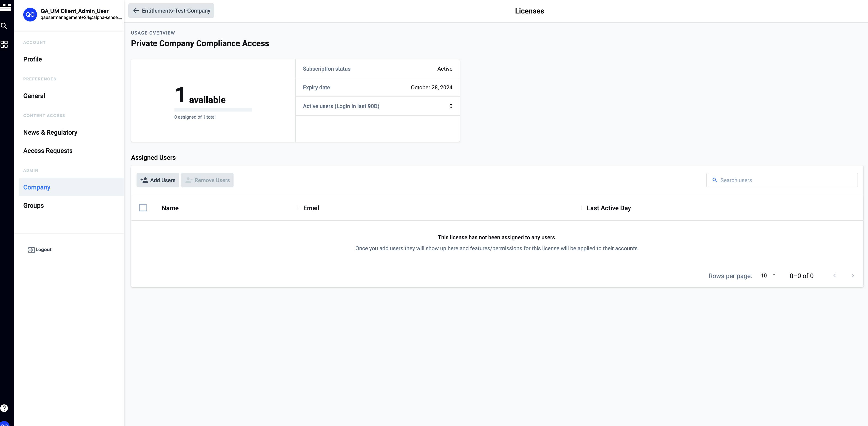Click the remove-person icon on Remove Users
The image size is (868, 426).
pyautogui.click(x=189, y=180)
